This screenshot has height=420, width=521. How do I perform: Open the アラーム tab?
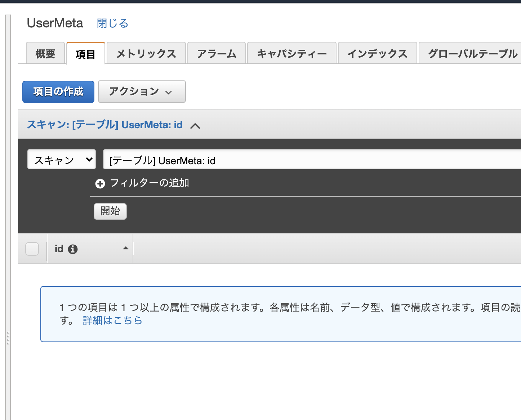(216, 53)
